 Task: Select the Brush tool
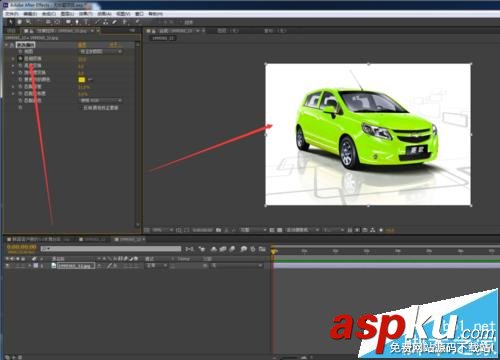click(x=97, y=22)
